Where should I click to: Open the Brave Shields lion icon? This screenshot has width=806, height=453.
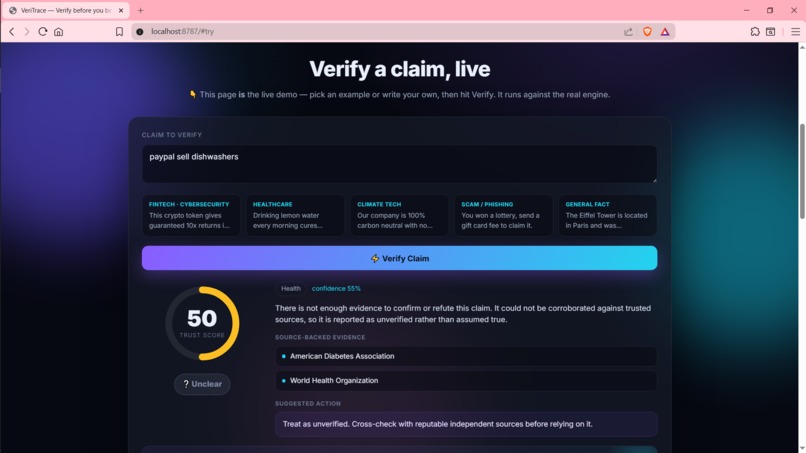[647, 32]
